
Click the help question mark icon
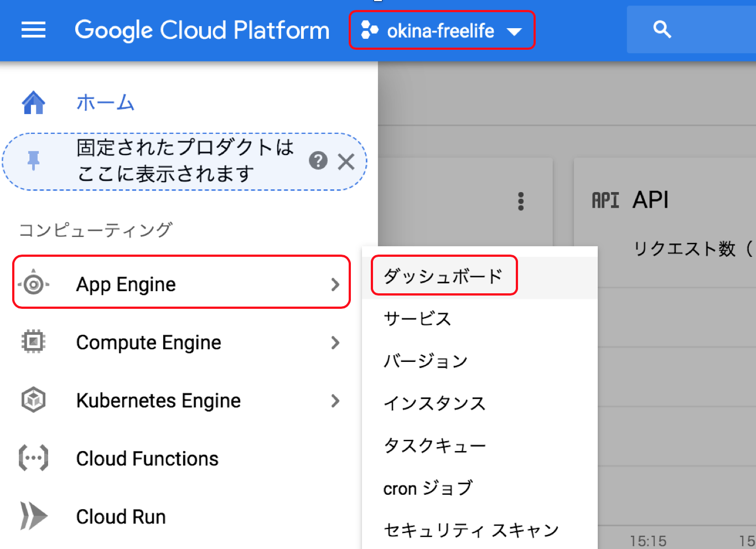coord(318,161)
